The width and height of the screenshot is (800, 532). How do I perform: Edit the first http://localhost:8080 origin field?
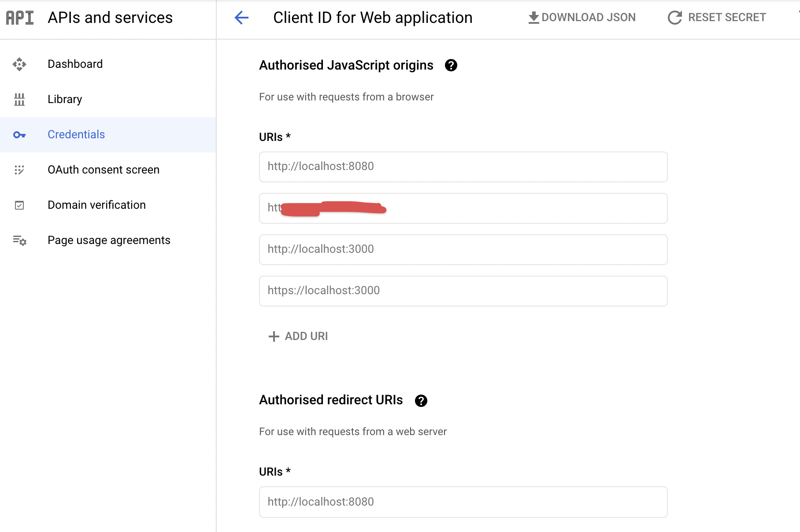tap(463, 167)
